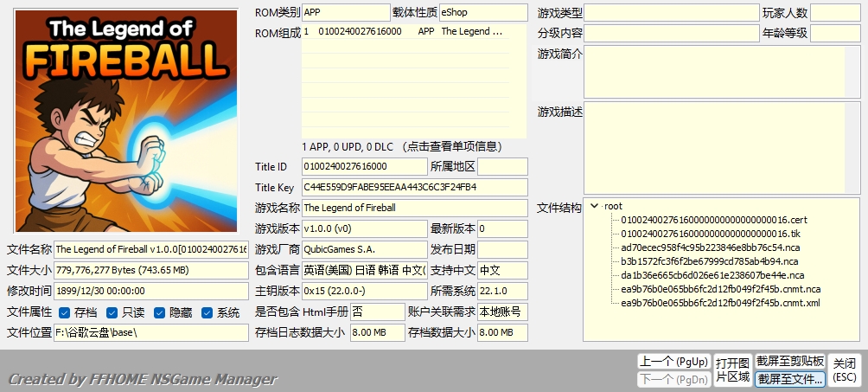Click the empty 游戏类型 field
Image resolution: width=868 pixels, height=392 pixels.
point(672,12)
